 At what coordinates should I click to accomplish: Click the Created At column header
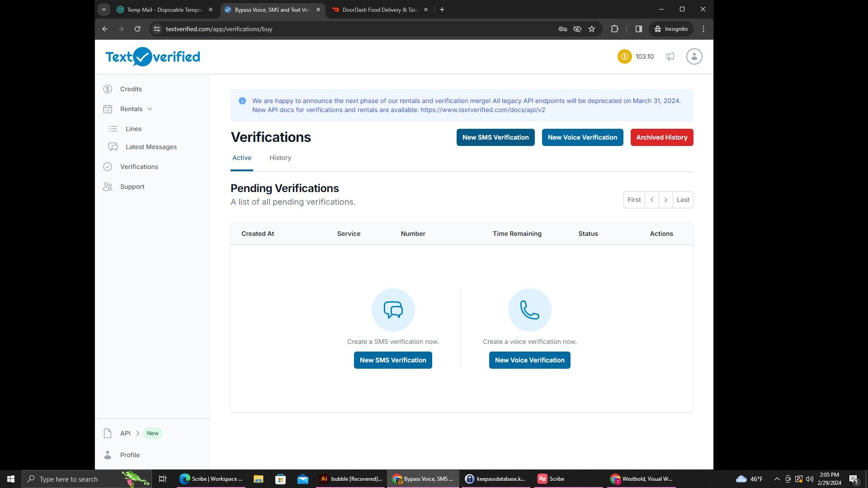258,234
